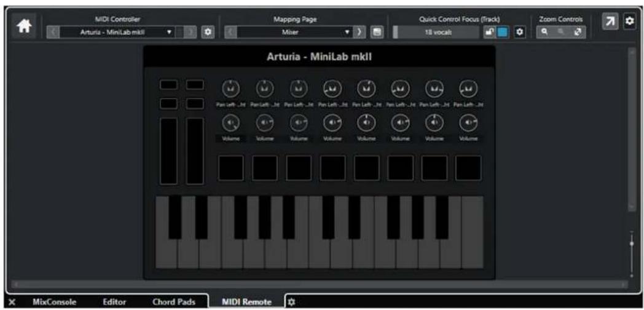Open the Mapping Page dropdown showing Mixer

[x=294, y=32]
